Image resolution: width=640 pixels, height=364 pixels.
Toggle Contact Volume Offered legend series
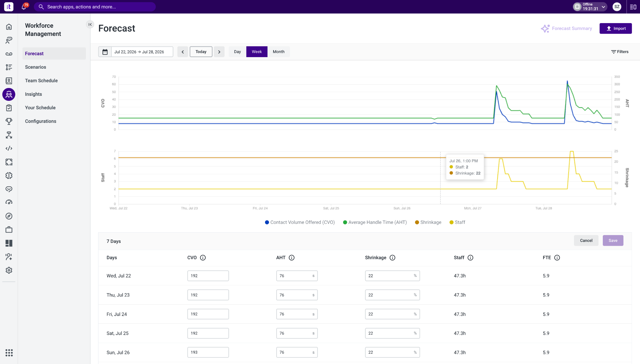300,222
